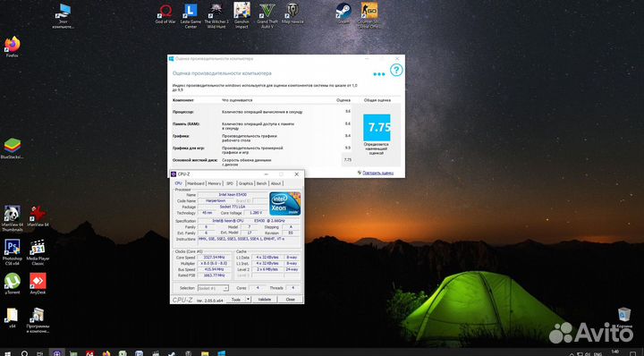Screen dimensions: 644x356
Task: Open the Firefox desktop shortcut
Action: 13,47
